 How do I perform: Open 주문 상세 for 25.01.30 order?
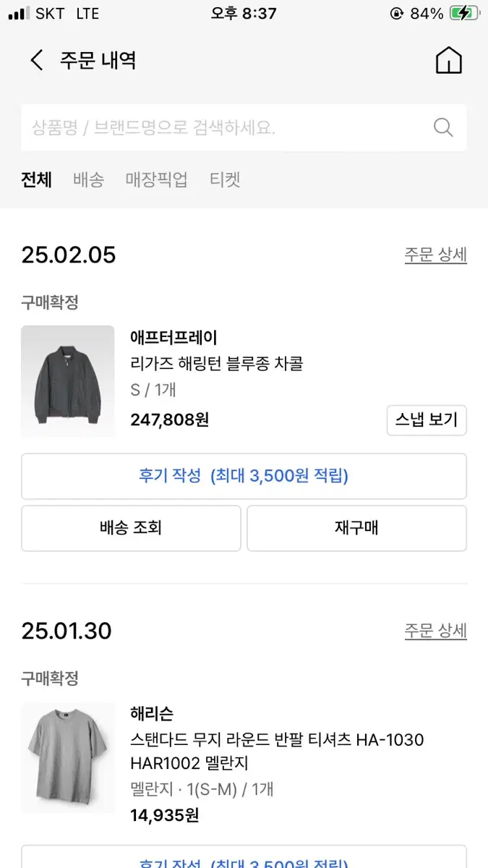click(x=435, y=631)
